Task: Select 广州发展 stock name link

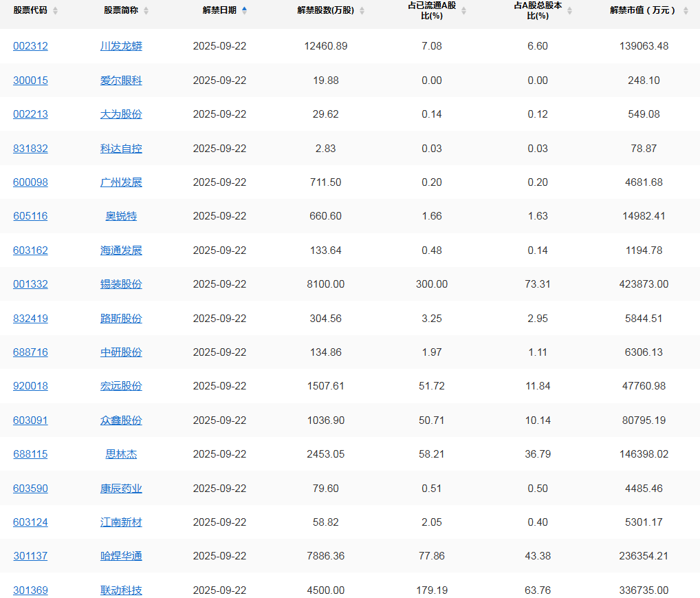Action: (121, 182)
